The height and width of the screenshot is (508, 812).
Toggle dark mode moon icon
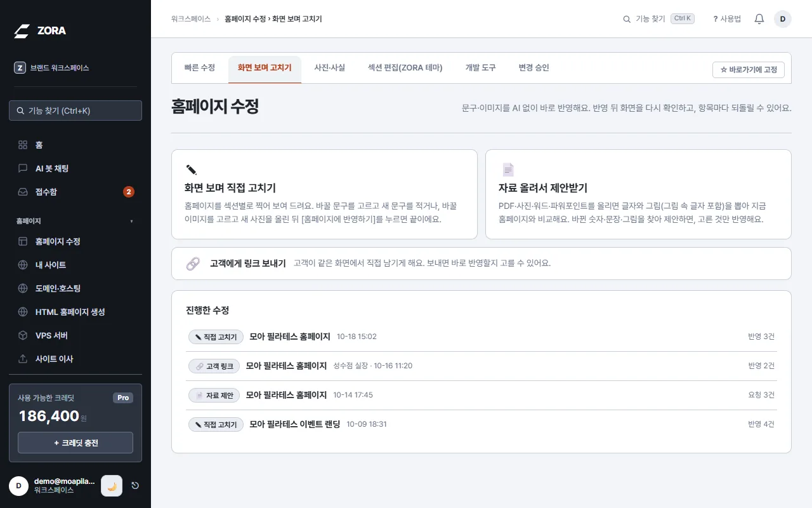(x=112, y=486)
